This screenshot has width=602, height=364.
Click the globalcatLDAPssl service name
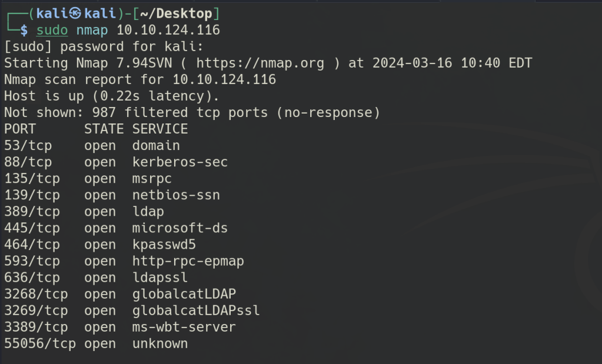(x=196, y=310)
